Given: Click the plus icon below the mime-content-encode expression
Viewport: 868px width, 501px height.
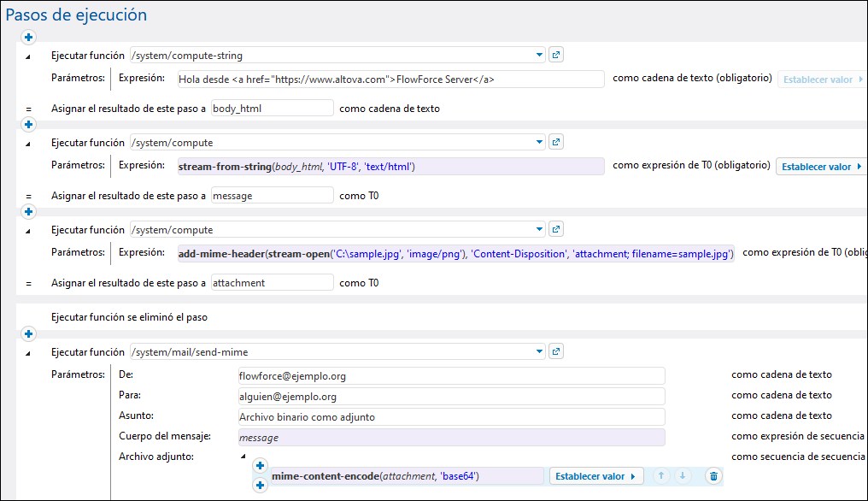Looking at the screenshot, I should (261, 486).
